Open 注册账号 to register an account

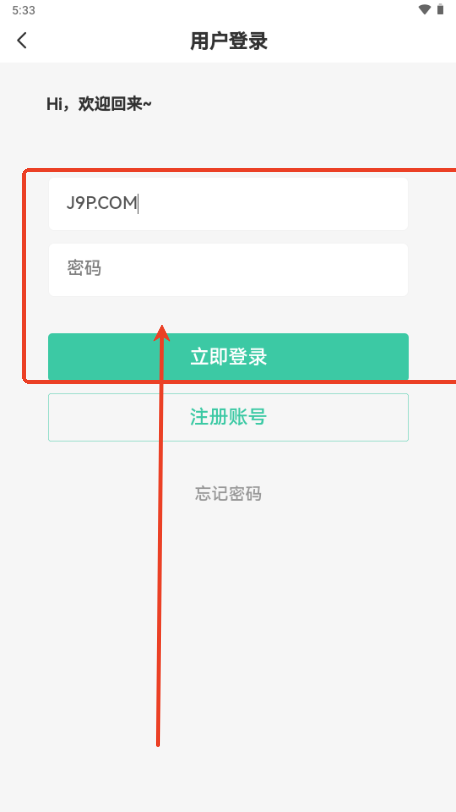tap(228, 417)
